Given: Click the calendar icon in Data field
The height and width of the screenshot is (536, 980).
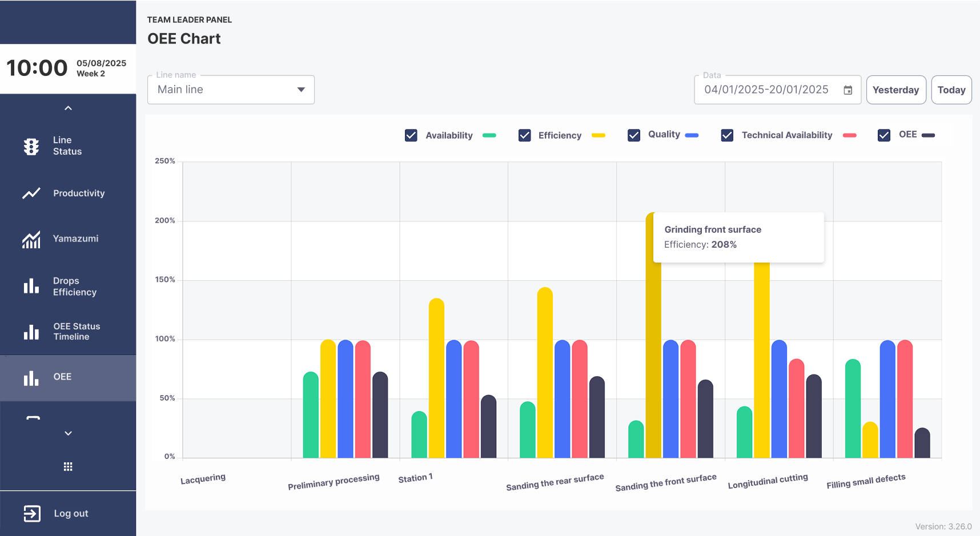Looking at the screenshot, I should (x=848, y=90).
